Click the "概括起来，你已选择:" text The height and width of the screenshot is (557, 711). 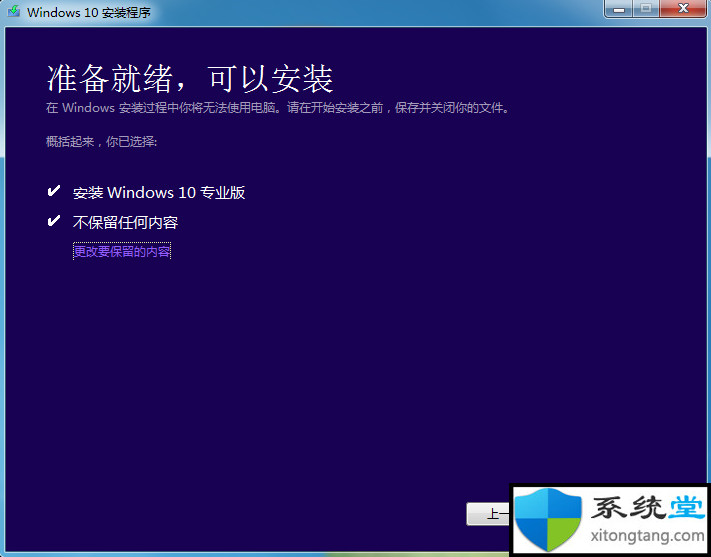(x=102, y=142)
